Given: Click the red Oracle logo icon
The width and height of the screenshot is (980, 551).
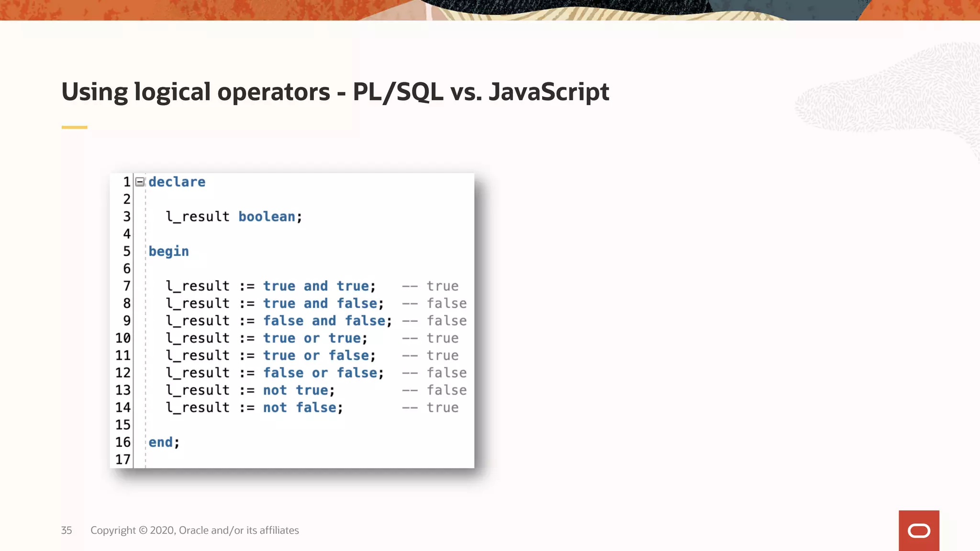Looking at the screenshot, I should click(x=919, y=530).
